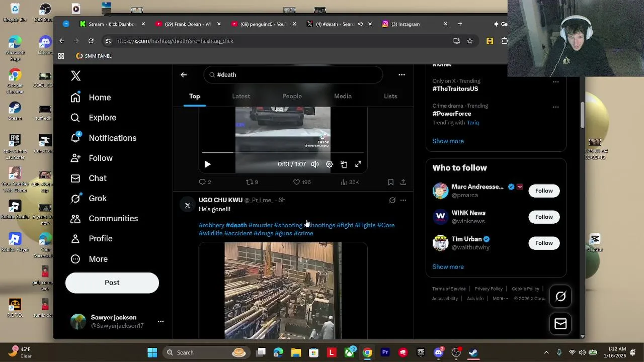644x362 pixels.
Task: Open Chat in X sidebar
Action: tap(89, 178)
